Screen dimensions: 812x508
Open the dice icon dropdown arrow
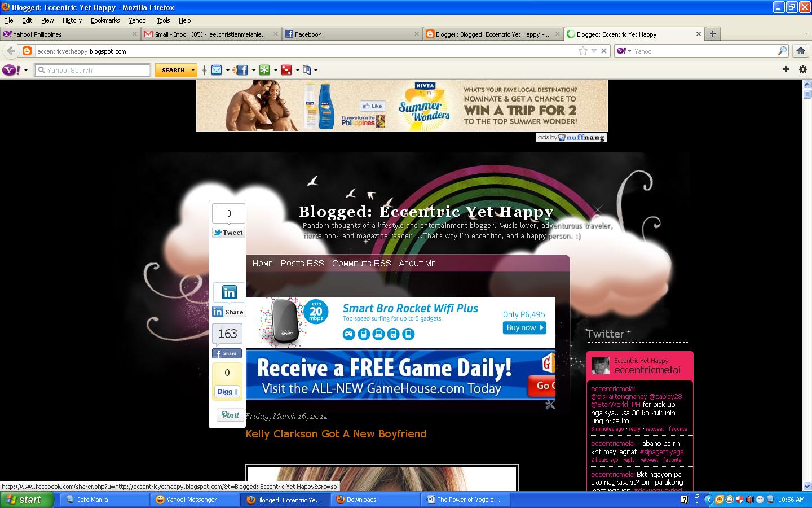pos(297,71)
